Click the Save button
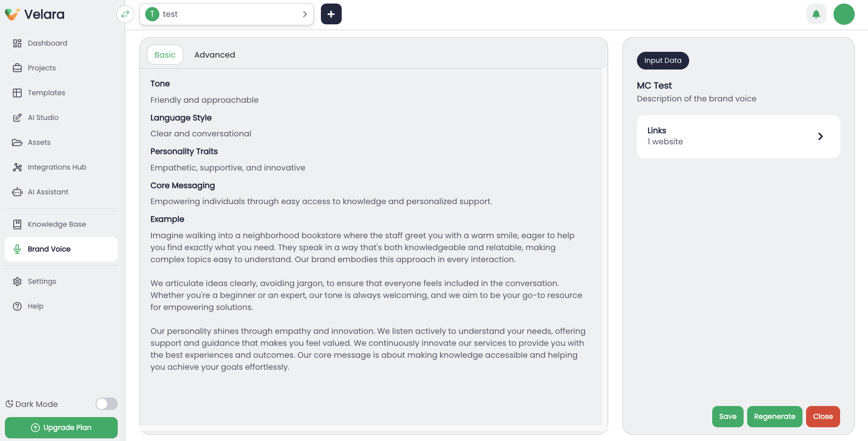 point(727,417)
